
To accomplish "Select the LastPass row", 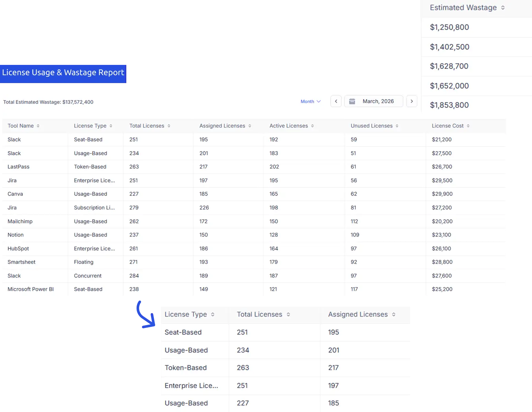I will click(x=18, y=167).
